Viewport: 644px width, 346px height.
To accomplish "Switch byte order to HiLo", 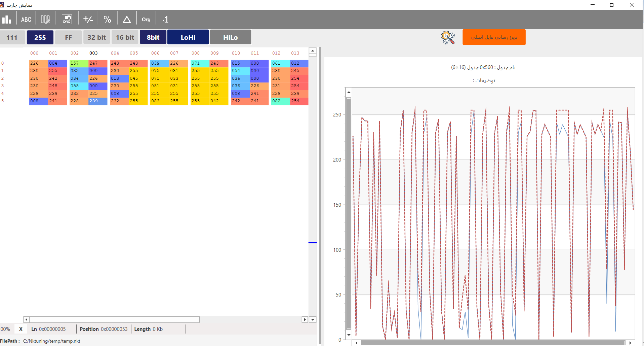I will pos(230,37).
